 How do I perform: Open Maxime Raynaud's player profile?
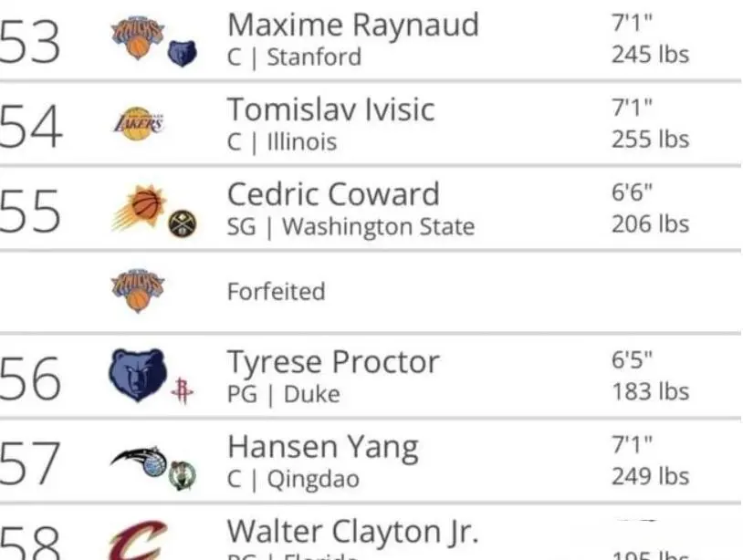pos(353,25)
